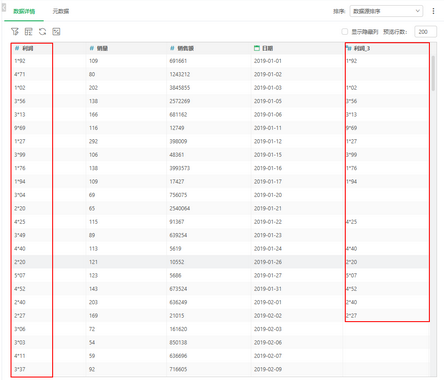Screen dimensions: 444x380
Task: Click the hash icon on 销售额 column
Action: click(172, 48)
